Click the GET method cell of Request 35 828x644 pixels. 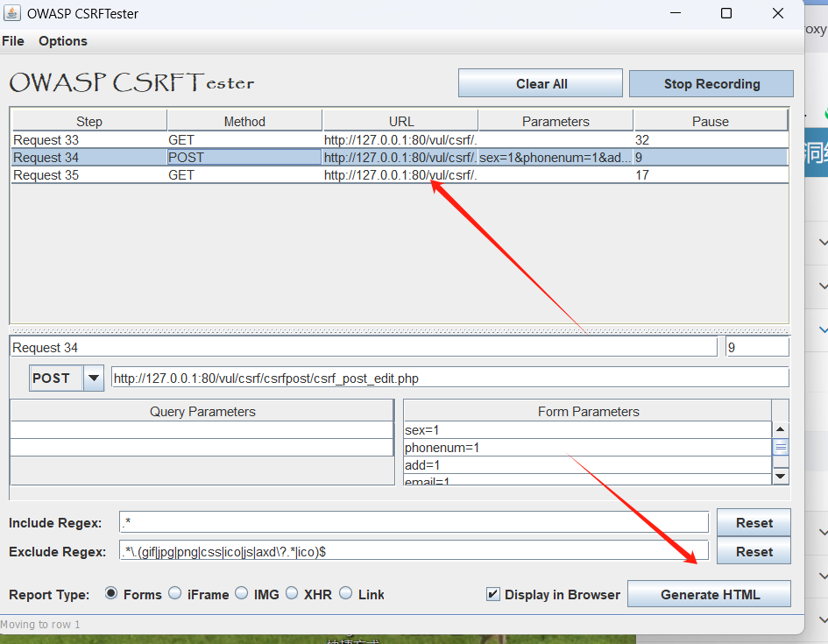(244, 174)
